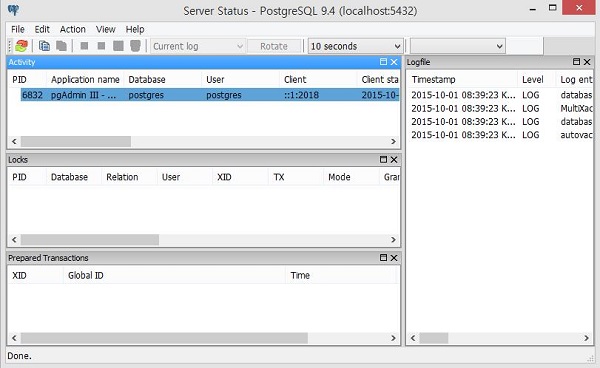The image size is (600, 368).
Task: Click the Activity Database column header
Action: (x=163, y=80)
